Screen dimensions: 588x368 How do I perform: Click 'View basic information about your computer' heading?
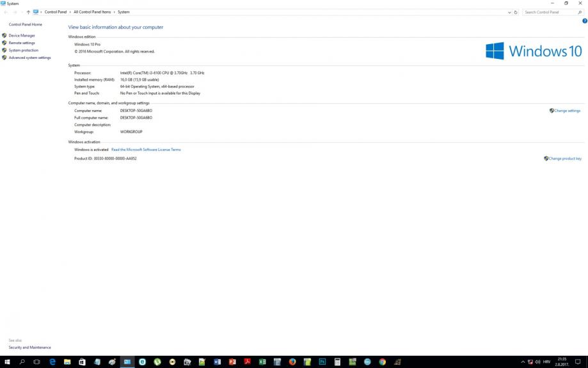[x=116, y=27]
